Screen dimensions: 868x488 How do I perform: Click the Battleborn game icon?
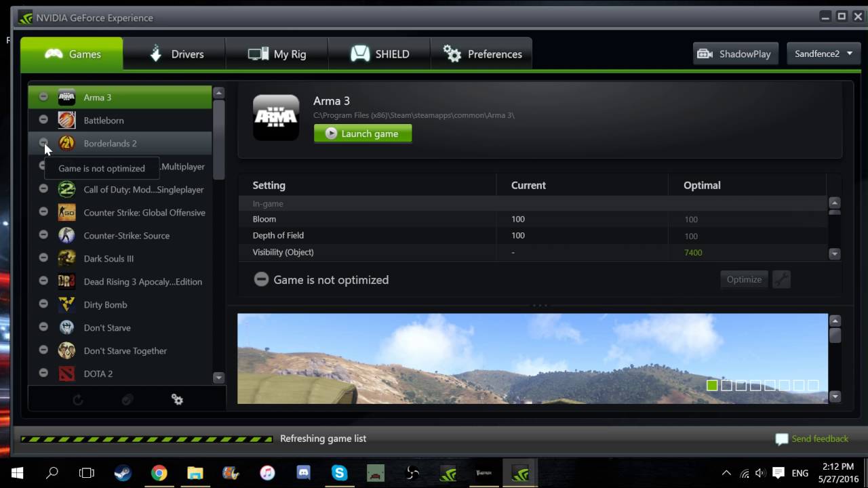coord(66,120)
